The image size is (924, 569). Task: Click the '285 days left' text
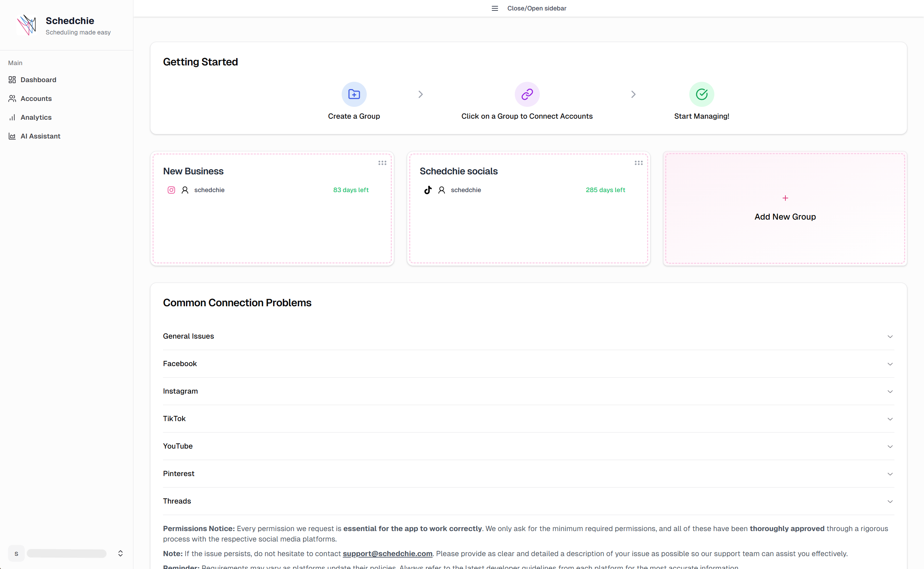coord(605,190)
